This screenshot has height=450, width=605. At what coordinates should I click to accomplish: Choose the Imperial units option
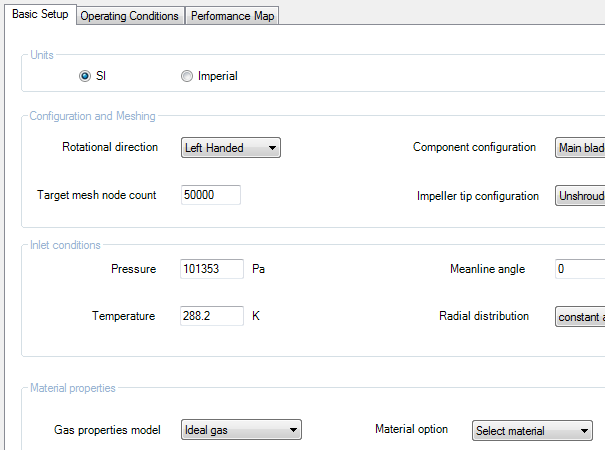pos(187,76)
